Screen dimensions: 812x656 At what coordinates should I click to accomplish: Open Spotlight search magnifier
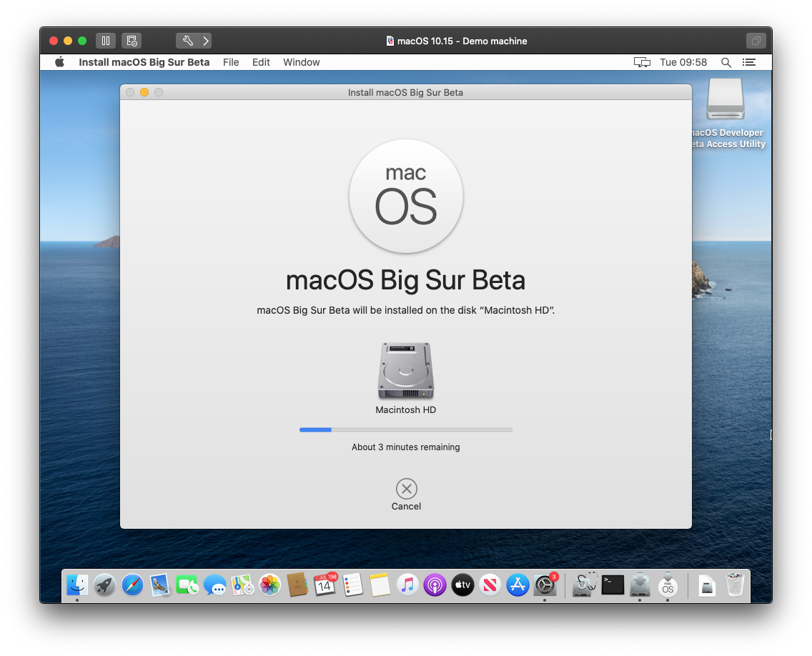point(726,62)
